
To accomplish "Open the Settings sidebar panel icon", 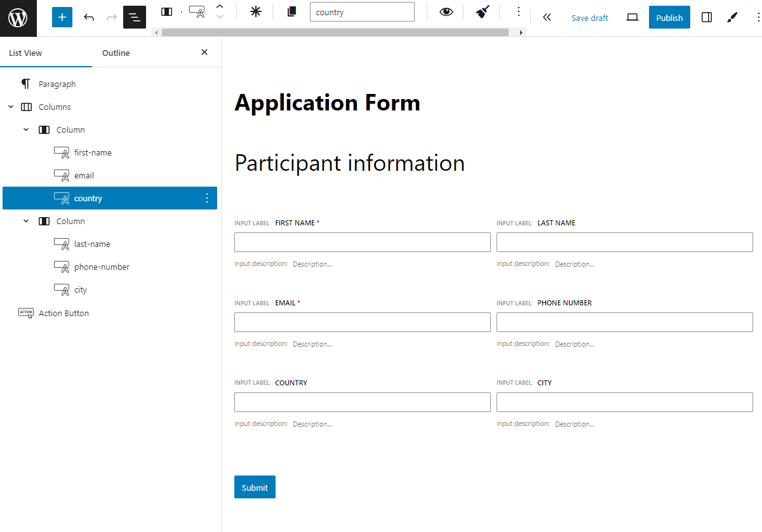I will click(x=707, y=17).
